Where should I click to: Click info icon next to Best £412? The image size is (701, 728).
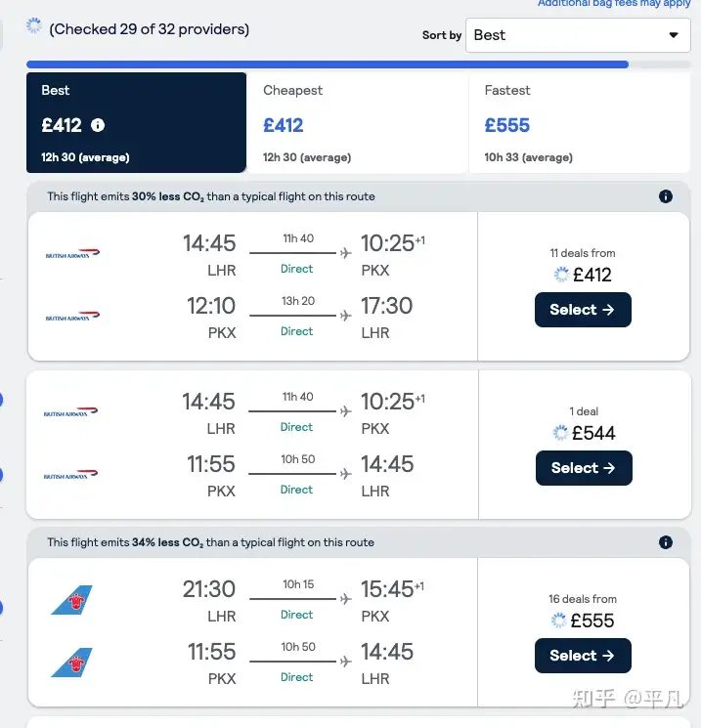coord(98,125)
